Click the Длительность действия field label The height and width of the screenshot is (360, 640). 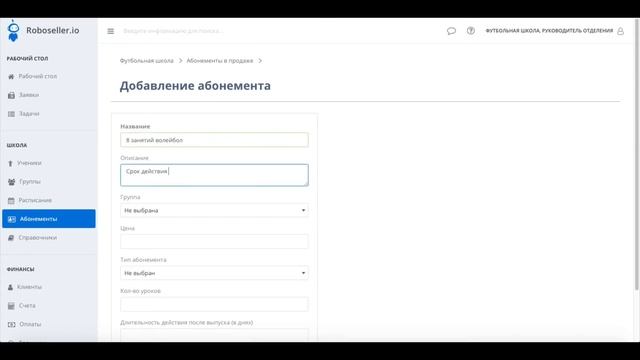click(x=187, y=322)
